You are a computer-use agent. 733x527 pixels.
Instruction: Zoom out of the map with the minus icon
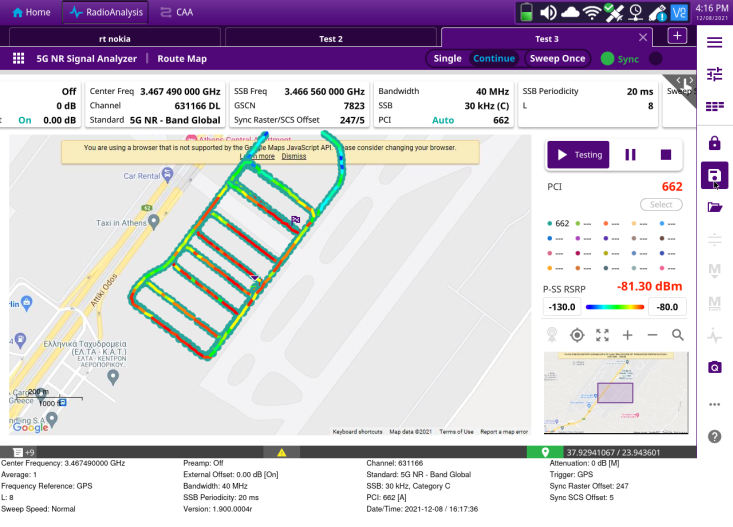[653, 335]
